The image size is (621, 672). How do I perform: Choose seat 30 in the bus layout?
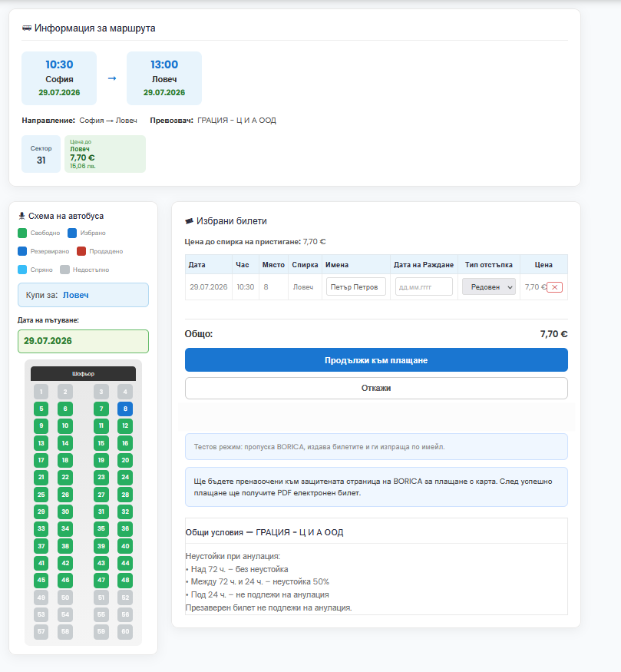[x=65, y=511]
